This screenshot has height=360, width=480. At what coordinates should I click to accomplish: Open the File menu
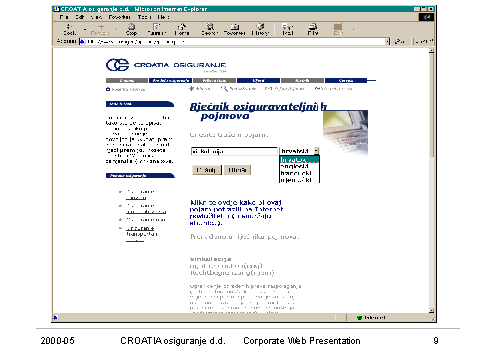pos(64,17)
